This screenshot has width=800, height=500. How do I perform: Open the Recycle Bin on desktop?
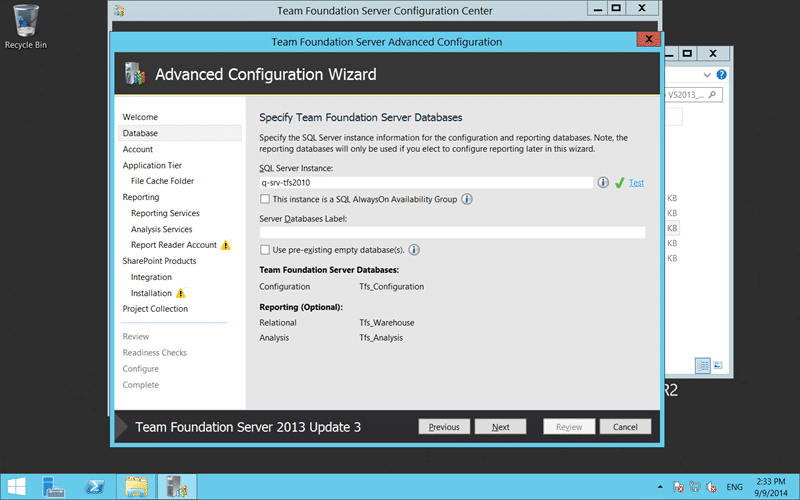[x=26, y=27]
